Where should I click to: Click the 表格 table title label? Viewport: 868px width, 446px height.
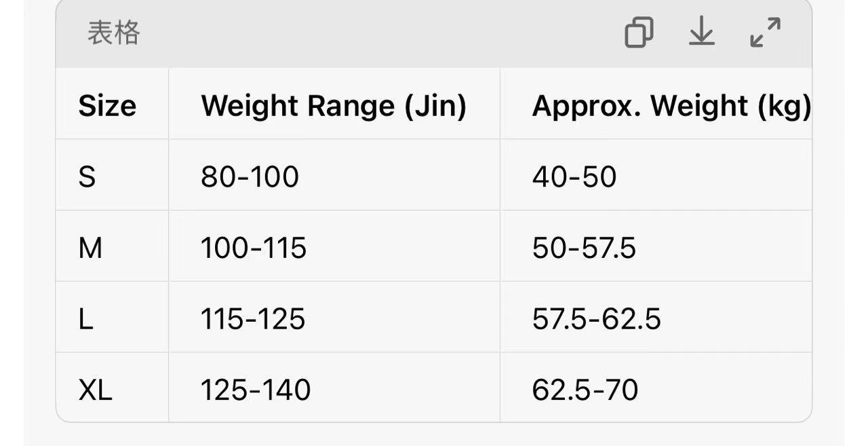[x=113, y=33]
